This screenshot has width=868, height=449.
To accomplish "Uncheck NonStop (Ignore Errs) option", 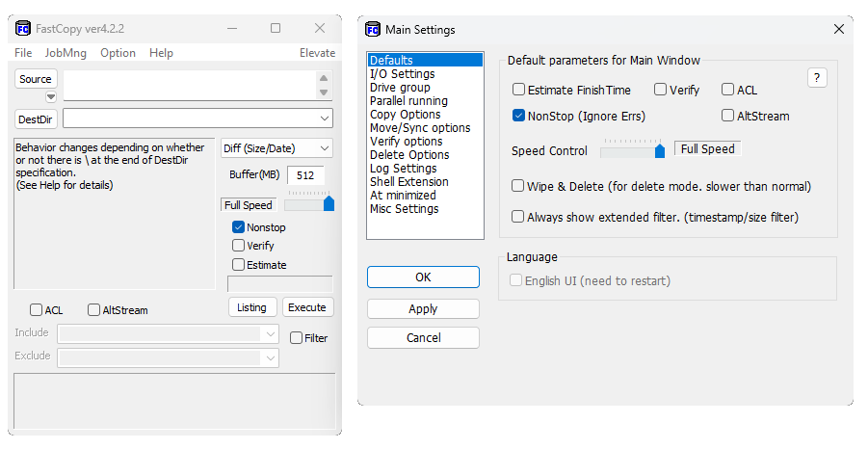I will pyautogui.click(x=518, y=116).
